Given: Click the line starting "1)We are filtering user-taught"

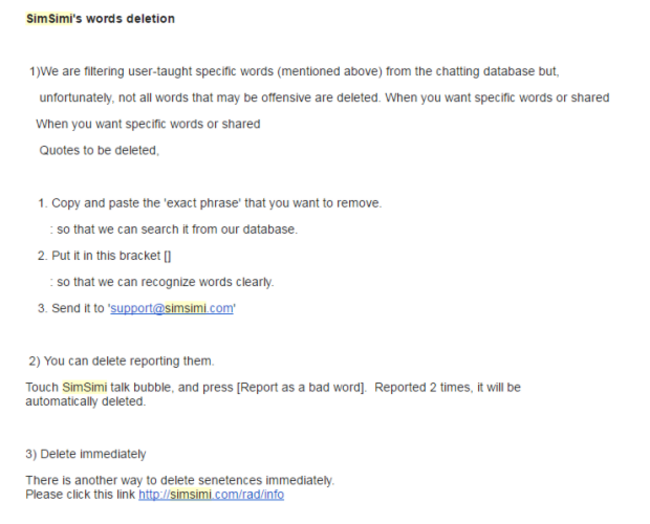Looking at the screenshot, I should 294,71.
